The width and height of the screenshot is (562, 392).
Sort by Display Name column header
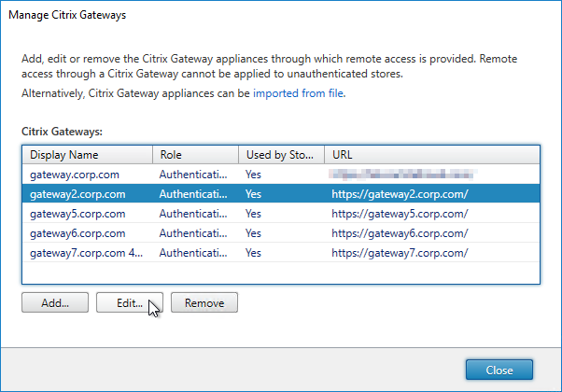(x=88, y=155)
